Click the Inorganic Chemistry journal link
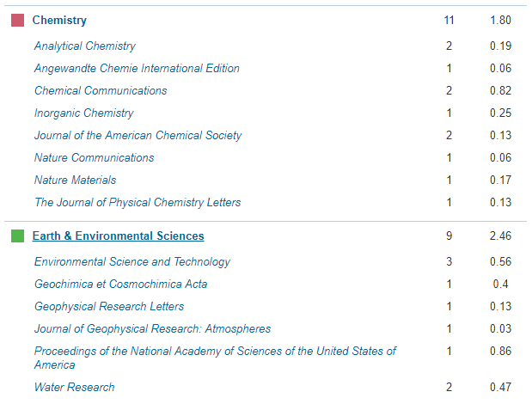532x404 pixels. pos(84,113)
